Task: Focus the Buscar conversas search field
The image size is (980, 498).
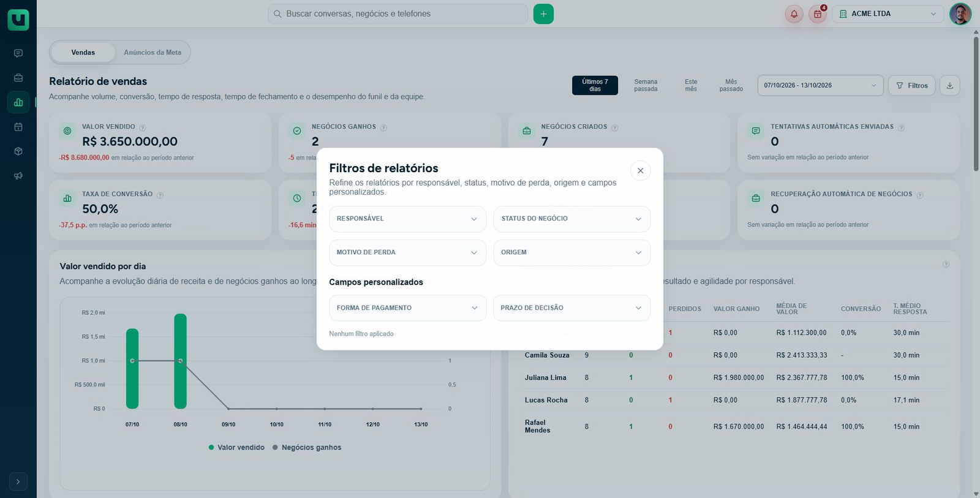Action: pyautogui.click(x=398, y=14)
